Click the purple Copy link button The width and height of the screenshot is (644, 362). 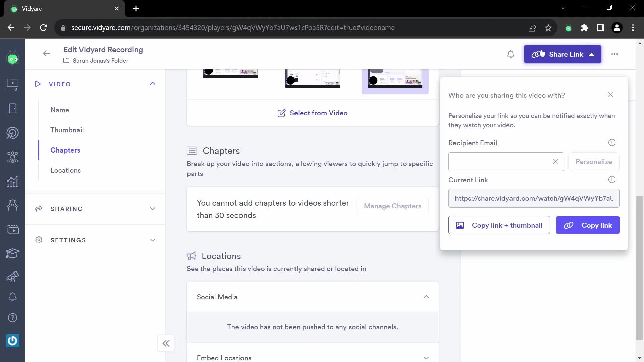pos(588,225)
